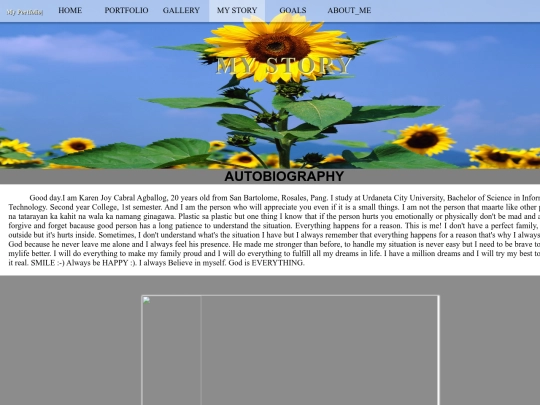Click the text 'Everything happens for a reason.'

[x=348, y=226]
